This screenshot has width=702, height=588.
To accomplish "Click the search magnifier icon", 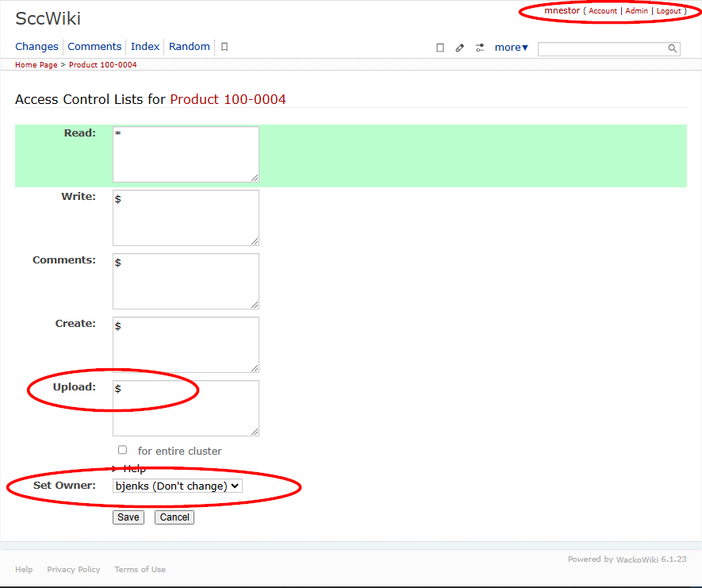I will [x=673, y=49].
